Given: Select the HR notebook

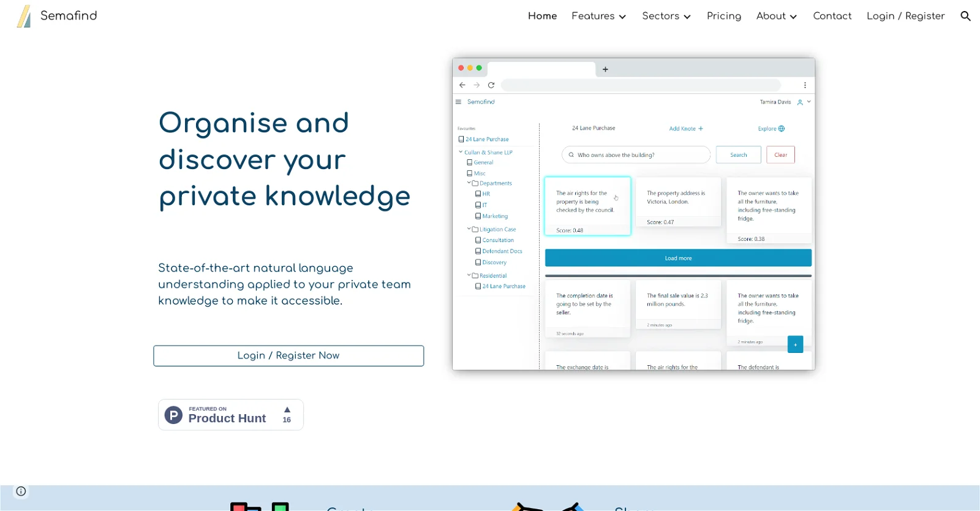Looking at the screenshot, I should [x=483, y=194].
